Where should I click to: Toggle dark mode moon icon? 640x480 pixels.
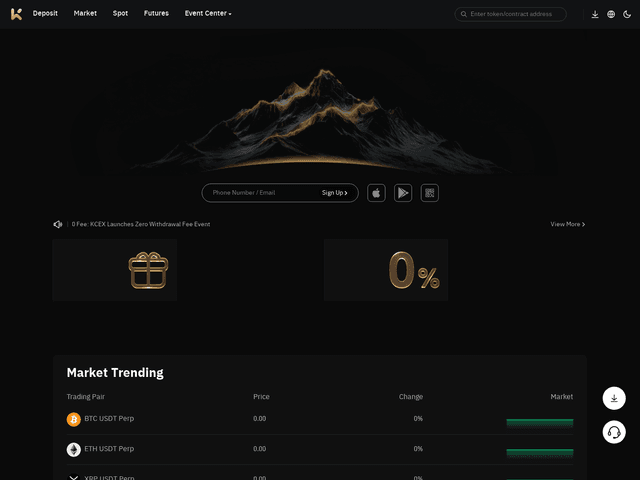click(x=627, y=14)
